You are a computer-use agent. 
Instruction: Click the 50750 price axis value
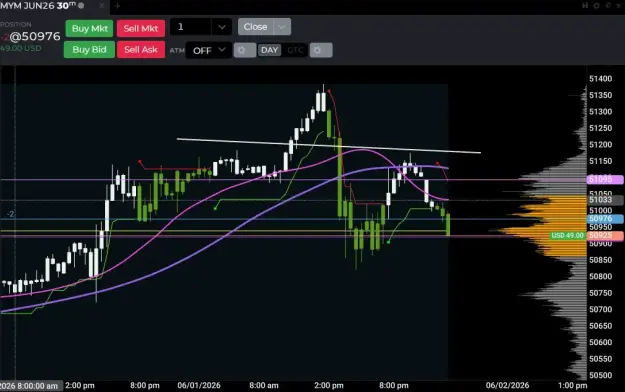601,293
